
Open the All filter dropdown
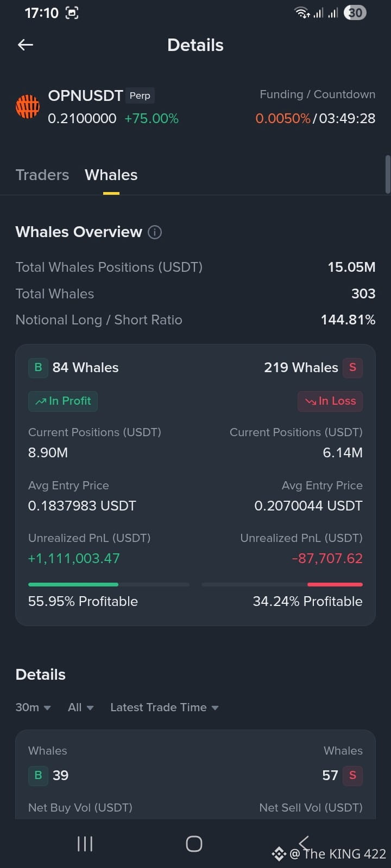point(81,707)
